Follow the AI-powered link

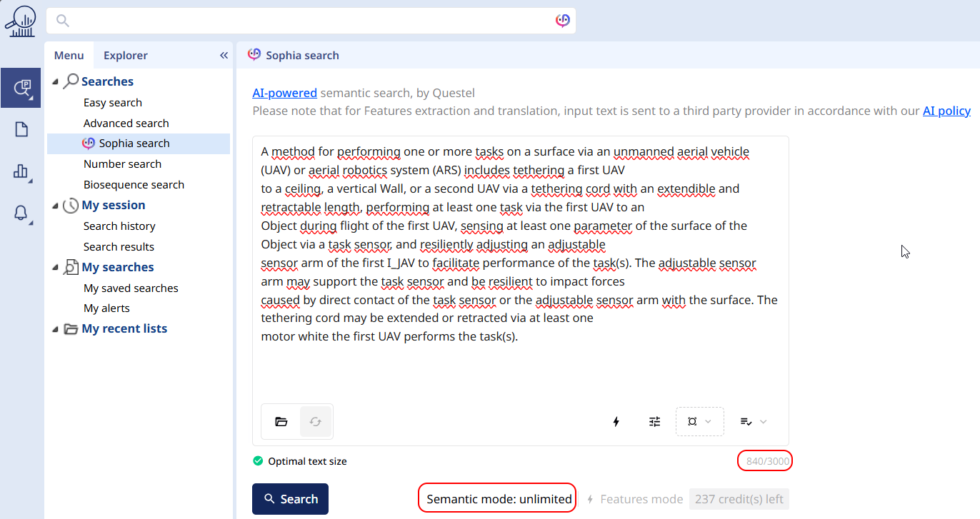[285, 93]
